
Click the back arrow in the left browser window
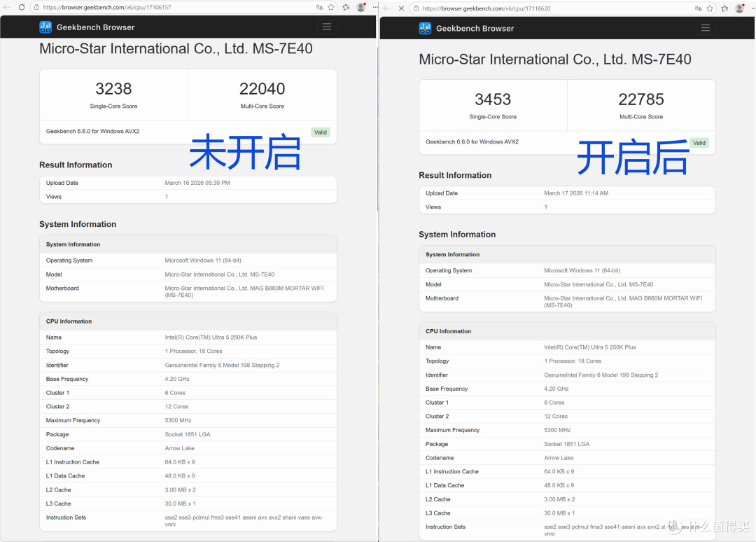tap(7, 7)
